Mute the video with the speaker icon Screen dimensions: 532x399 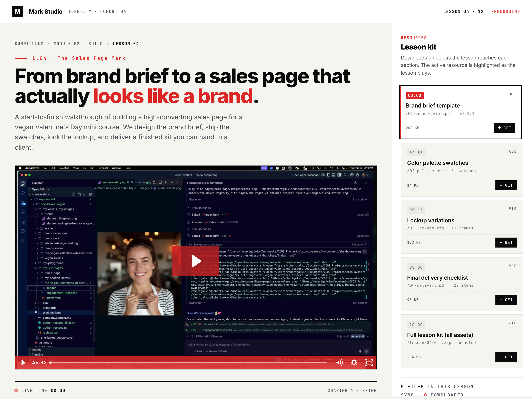[339, 363]
